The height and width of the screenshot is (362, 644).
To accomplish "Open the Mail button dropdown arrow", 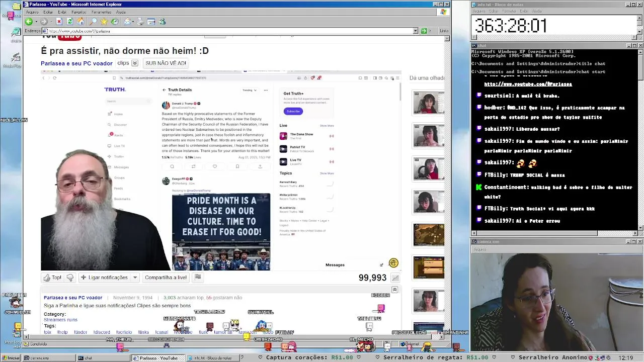I will (x=134, y=22).
